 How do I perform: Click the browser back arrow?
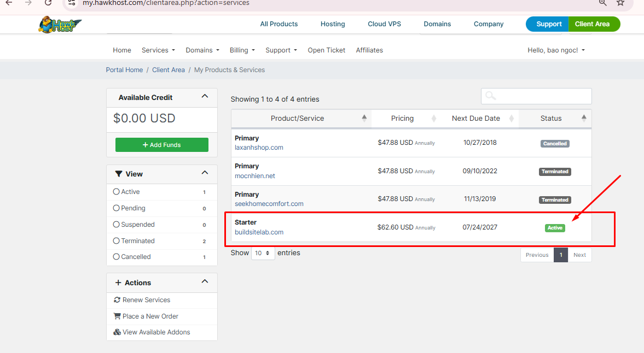click(x=9, y=3)
